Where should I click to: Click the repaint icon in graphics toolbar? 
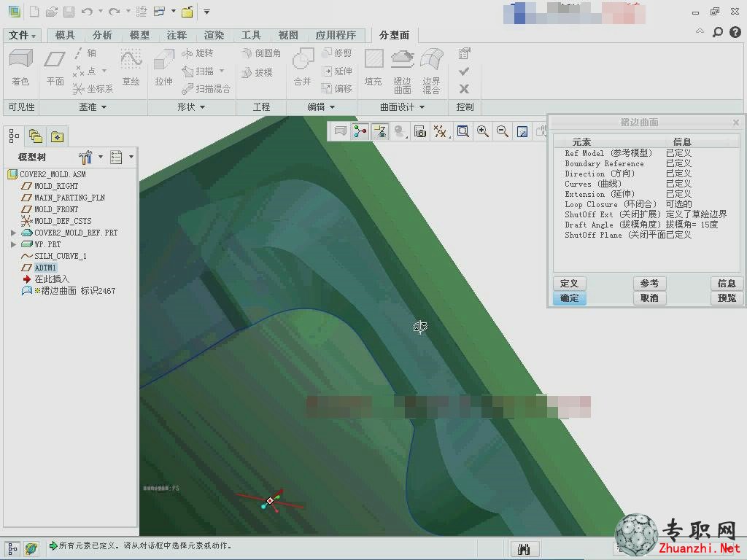pyautogui.click(x=522, y=131)
